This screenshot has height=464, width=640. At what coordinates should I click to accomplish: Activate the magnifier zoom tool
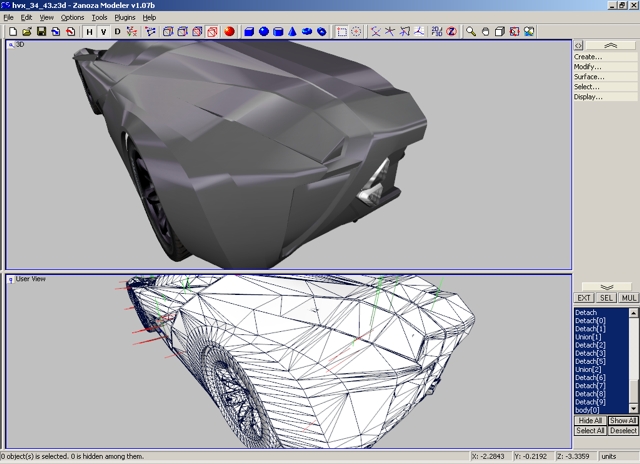(x=471, y=31)
